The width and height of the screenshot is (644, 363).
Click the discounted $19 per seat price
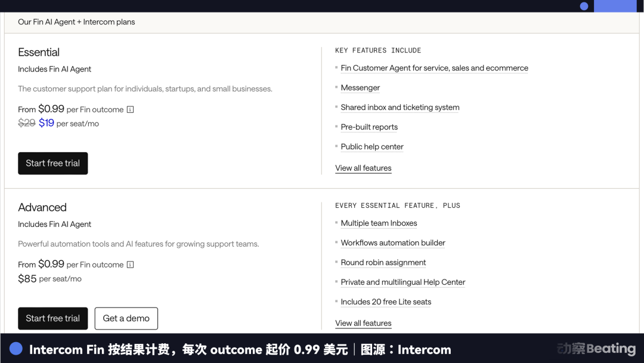click(x=47, y=123)
